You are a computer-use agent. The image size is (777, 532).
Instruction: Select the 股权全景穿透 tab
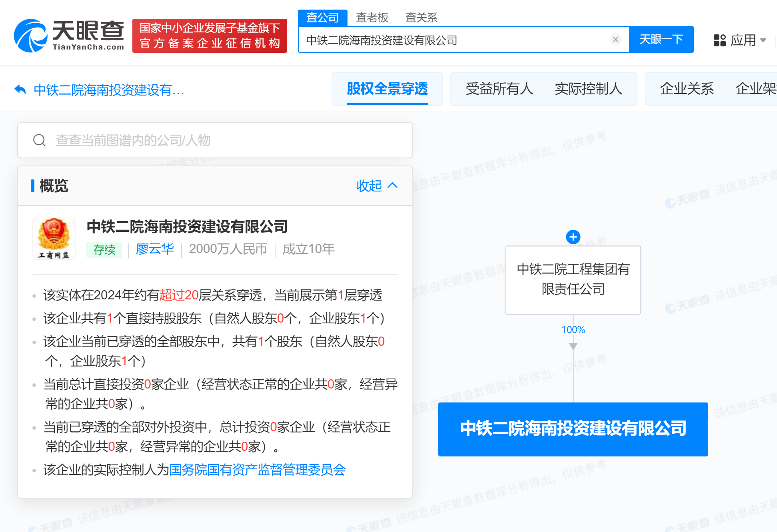[x=387, y=89]
